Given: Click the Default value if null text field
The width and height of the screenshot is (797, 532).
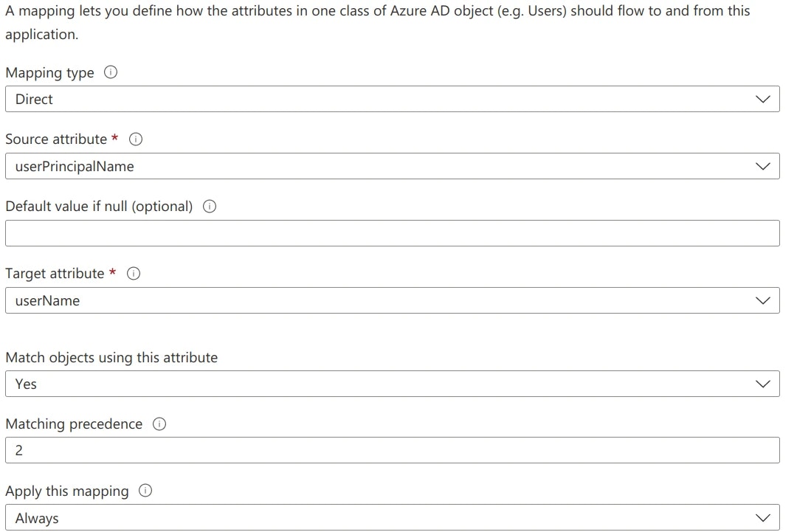Looking at the screenshot, I should tap(391, 233).
